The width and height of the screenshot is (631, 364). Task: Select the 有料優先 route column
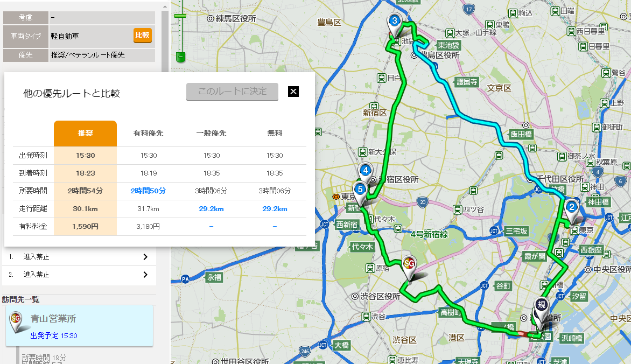pyautogui.click(x=148, y=134)
